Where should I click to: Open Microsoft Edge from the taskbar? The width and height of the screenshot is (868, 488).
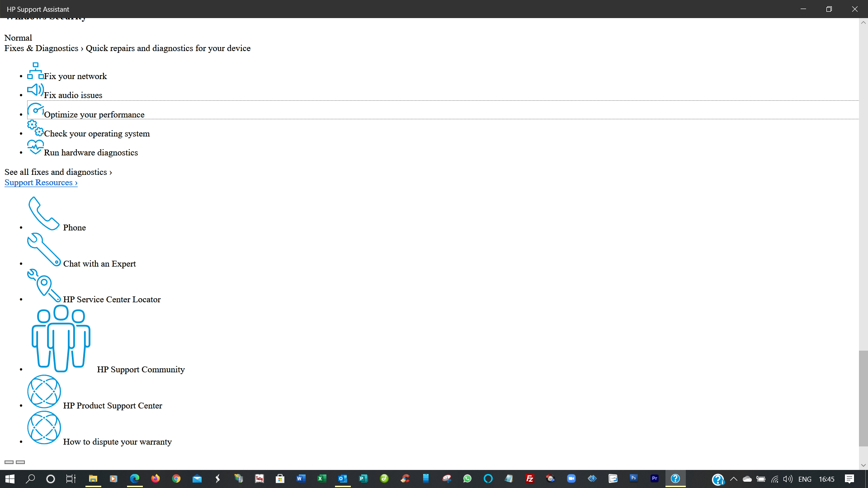coord(135,479)
